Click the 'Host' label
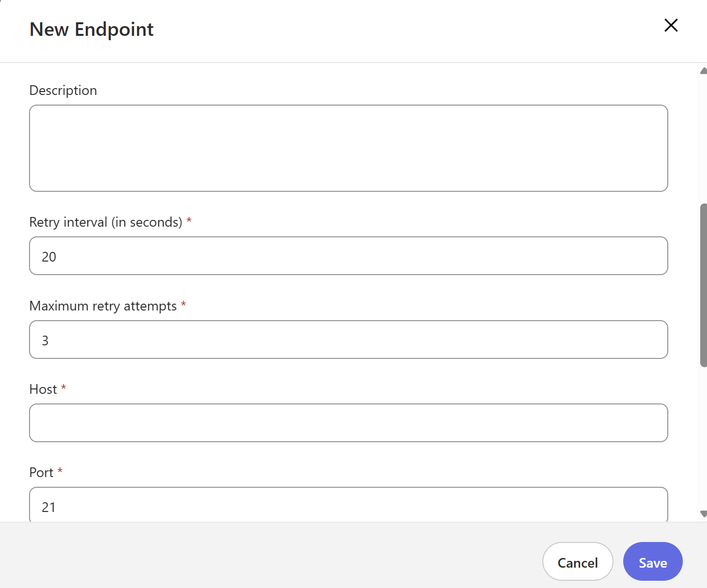 coord(43,389)
